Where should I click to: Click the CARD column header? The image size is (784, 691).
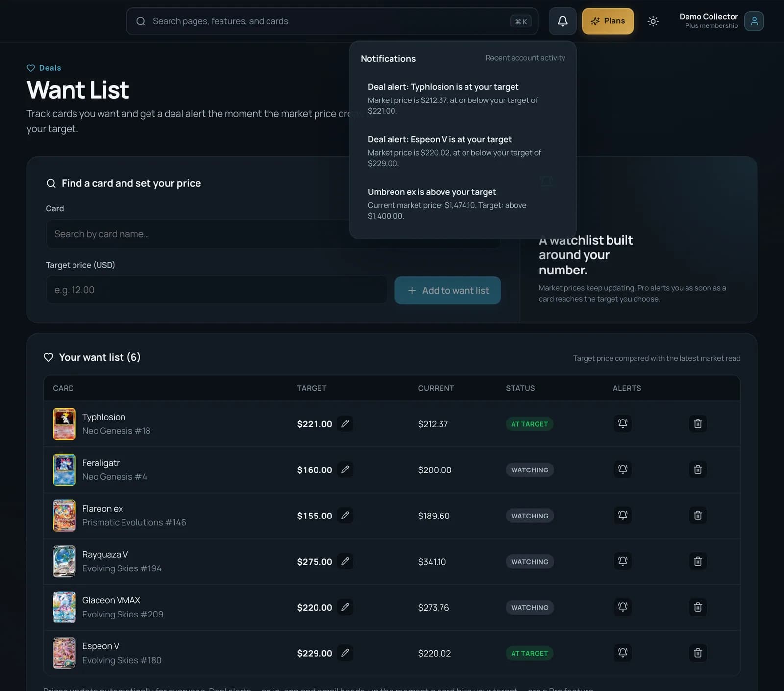pos(63,388)
